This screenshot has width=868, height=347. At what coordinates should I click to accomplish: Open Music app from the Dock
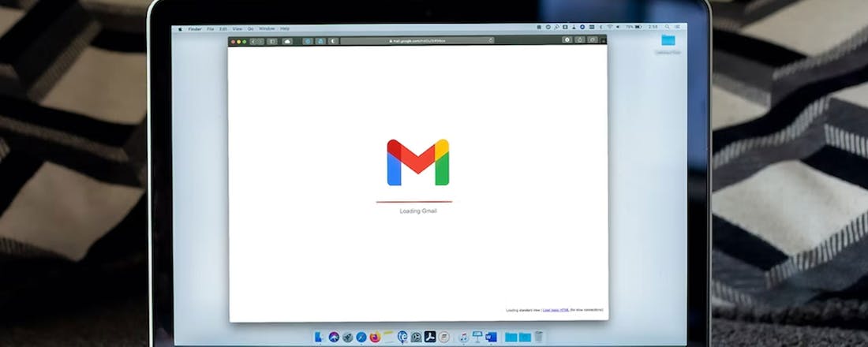click(x=464, y=337)
